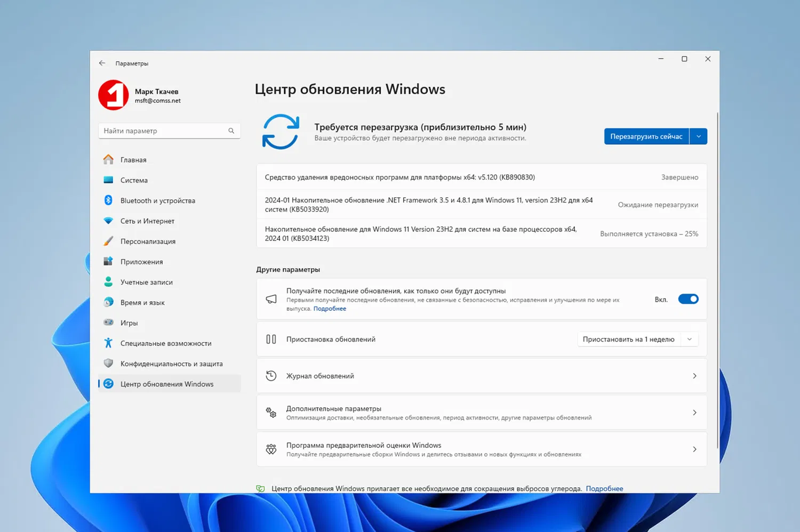Expand the Перезагрузить сейчас dropdown arrow
The image size is (800, 532).
click(699, 136)
